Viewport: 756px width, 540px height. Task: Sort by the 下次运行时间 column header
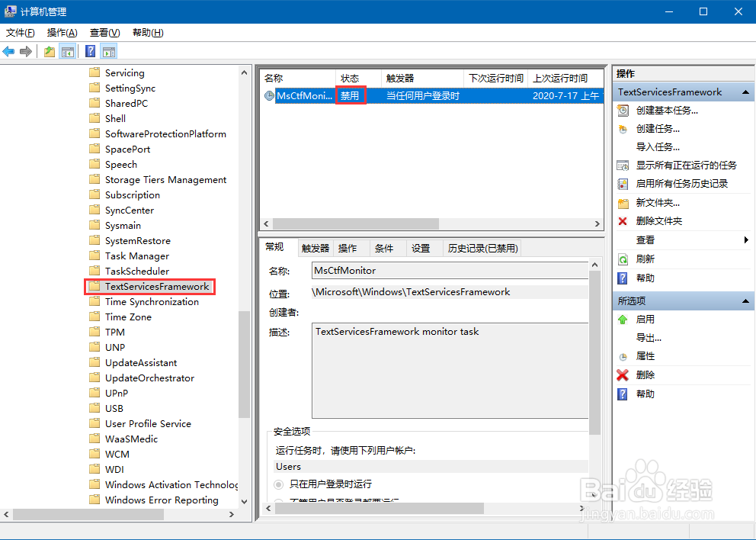495,78
